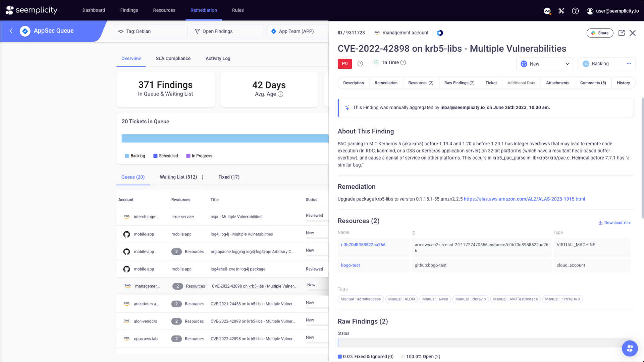Click the Backlog segment of the tickets progress bar
Viewport: 644px width, 362px height.
tap(225, 138)
